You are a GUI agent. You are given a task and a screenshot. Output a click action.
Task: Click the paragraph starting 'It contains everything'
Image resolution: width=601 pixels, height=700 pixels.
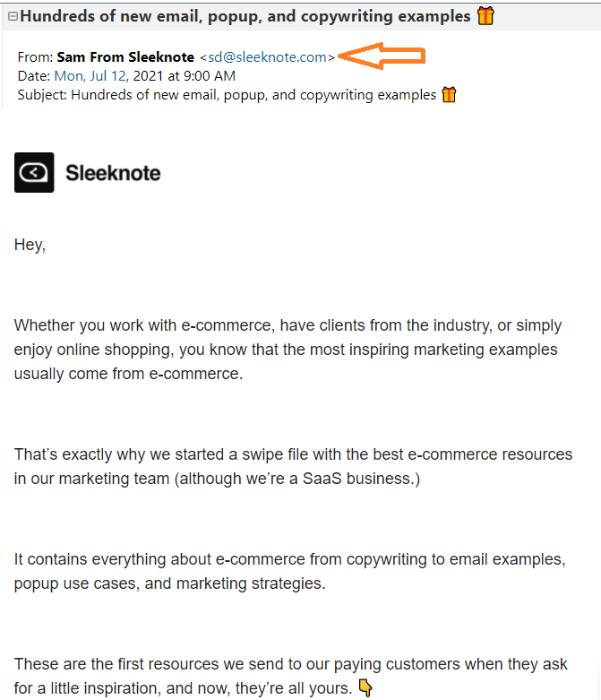click(290, 572)
